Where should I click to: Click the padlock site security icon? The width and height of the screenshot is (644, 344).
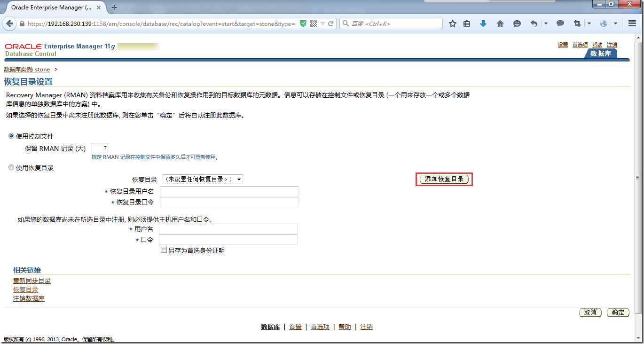pos(22,23)
